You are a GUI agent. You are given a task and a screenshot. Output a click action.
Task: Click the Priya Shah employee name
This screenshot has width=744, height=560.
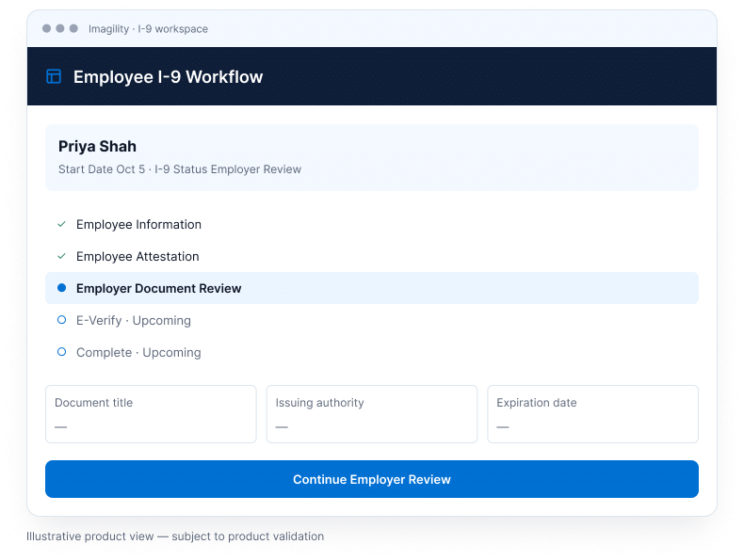coord(97,147)
